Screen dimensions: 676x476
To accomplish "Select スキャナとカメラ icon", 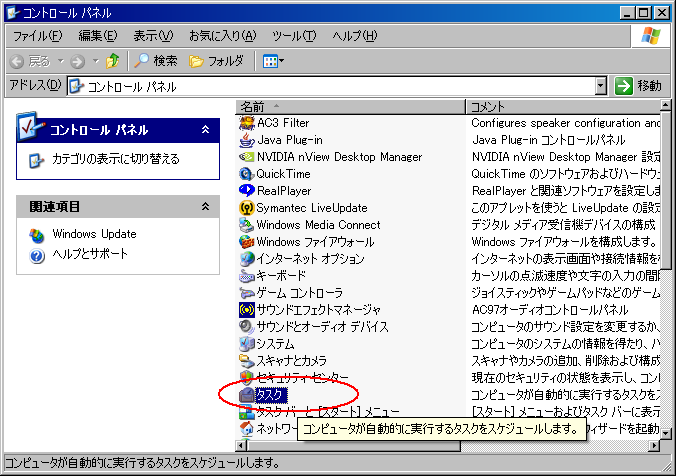I will click(247, 360).
